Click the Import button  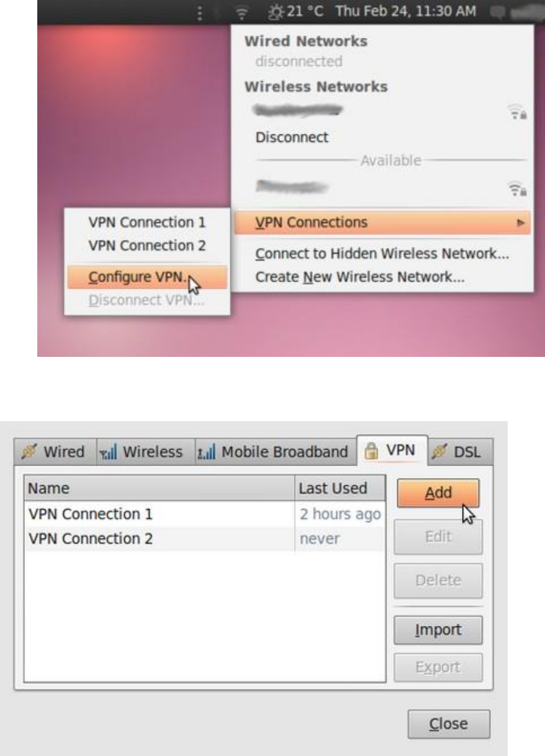point(438,629)
